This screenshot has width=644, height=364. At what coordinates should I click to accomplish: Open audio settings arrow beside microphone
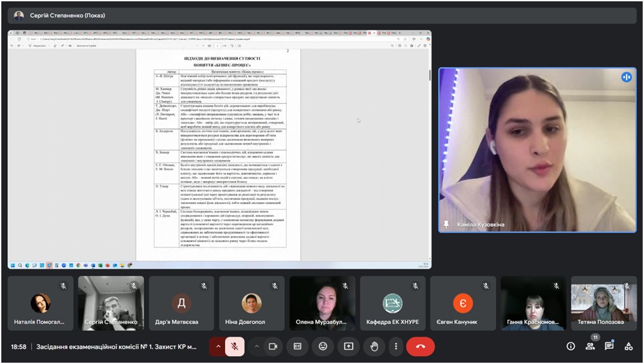tap(218, 346)
